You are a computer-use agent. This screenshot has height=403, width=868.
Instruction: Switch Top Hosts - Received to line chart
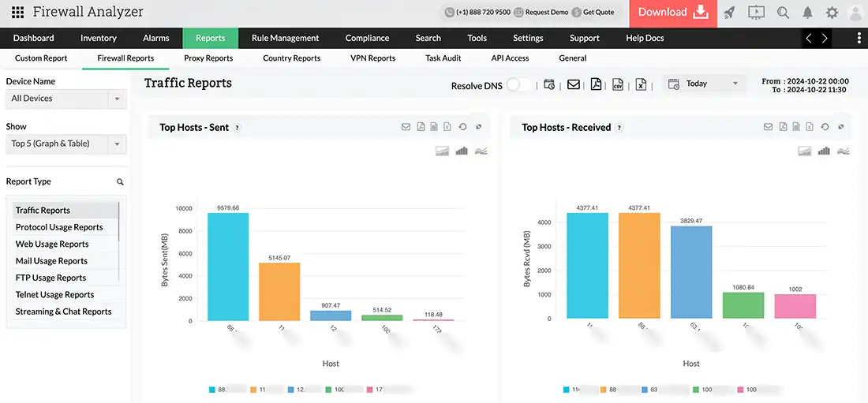844,151
